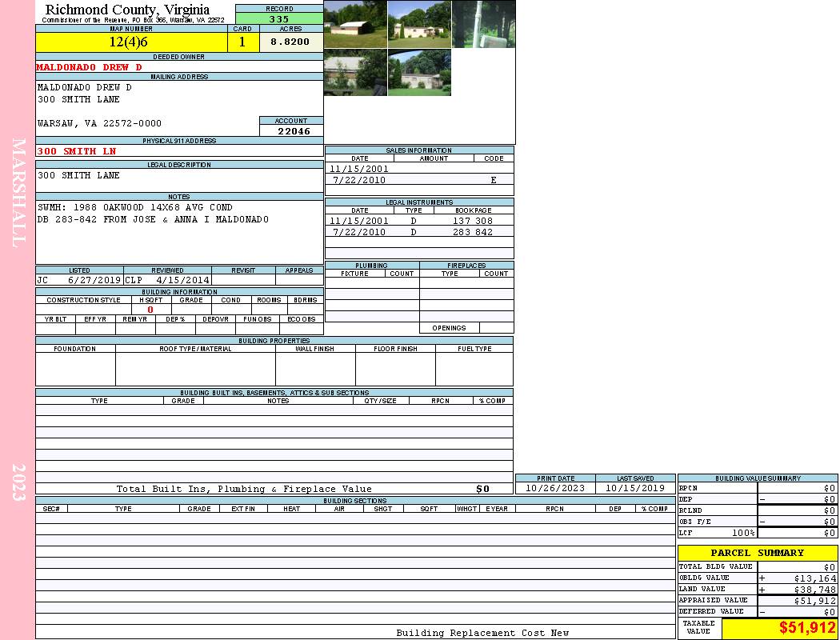Image resolution: width=840 pixels, height=640 pixels.
Task: Click the Richmond County, Virginia title
Action: coord(127,10)
